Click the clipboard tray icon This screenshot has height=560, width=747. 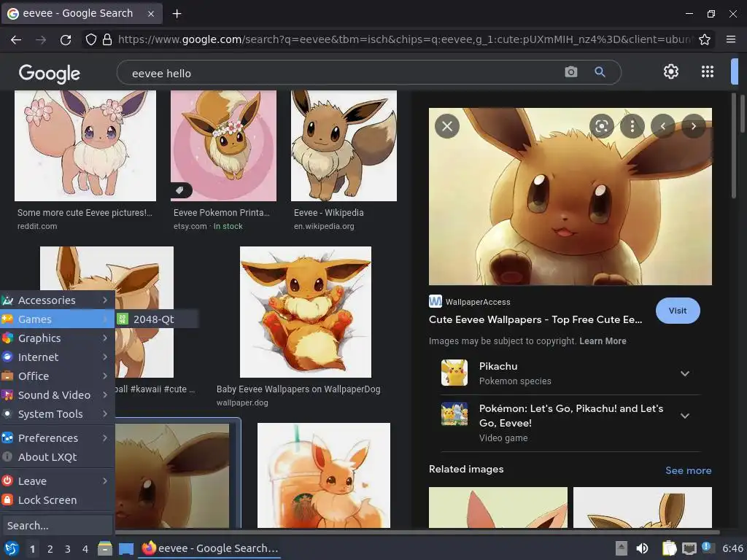coord(669,548)
